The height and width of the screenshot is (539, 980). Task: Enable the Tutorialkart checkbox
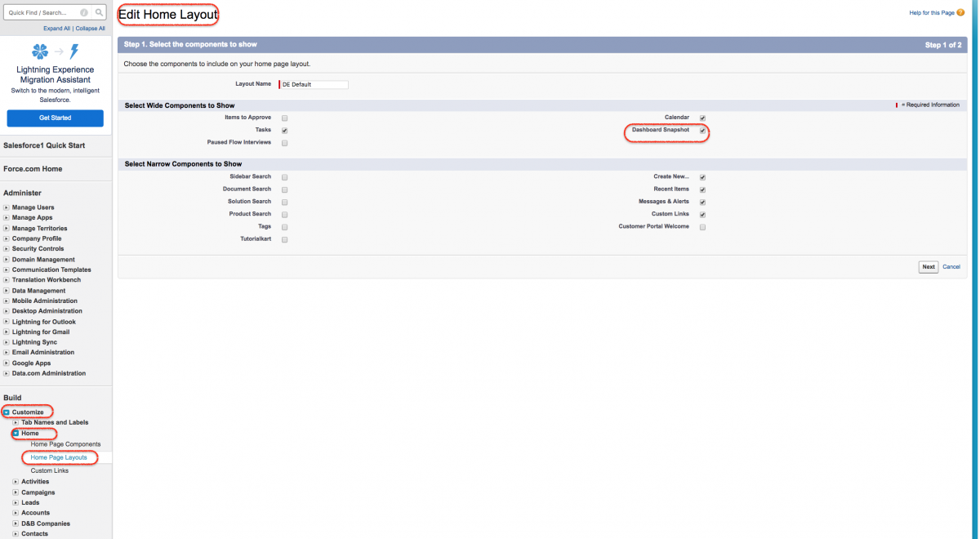coord(285,240)
